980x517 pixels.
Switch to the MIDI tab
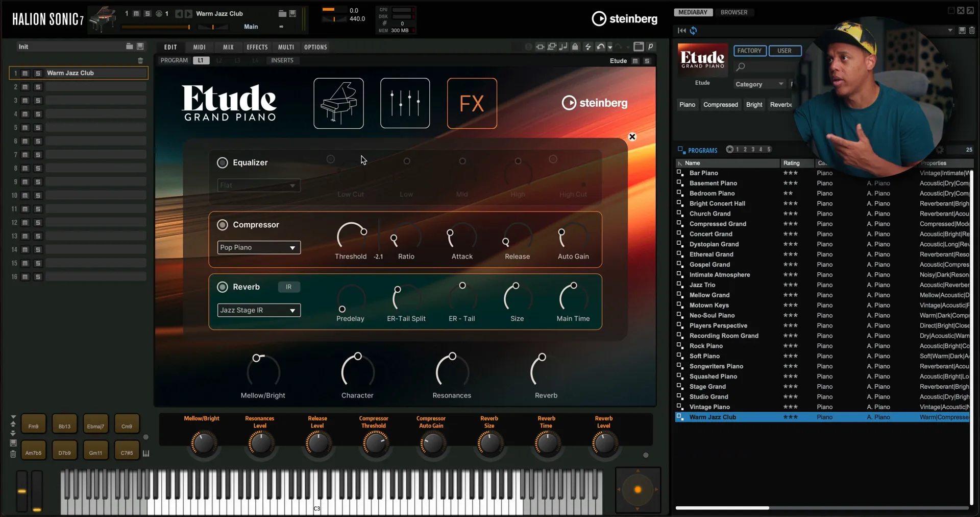[x=199, y=47]
